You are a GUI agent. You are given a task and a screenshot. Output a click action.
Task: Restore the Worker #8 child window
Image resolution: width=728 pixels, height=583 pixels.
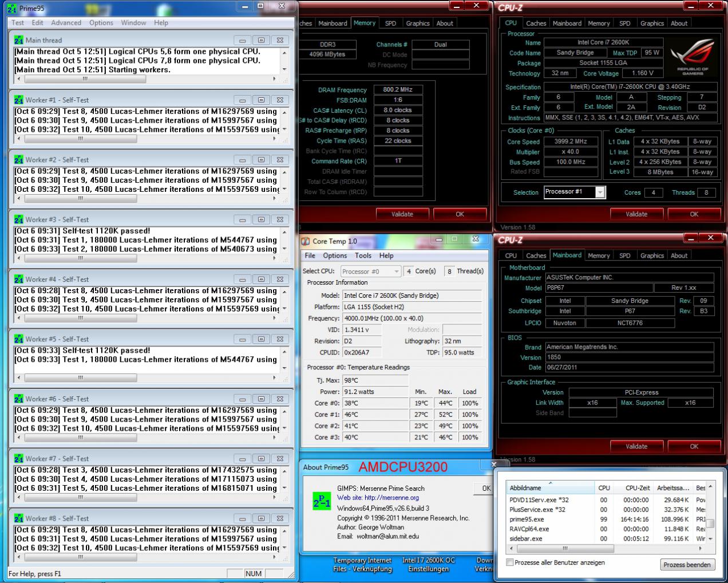click(261, 518)
